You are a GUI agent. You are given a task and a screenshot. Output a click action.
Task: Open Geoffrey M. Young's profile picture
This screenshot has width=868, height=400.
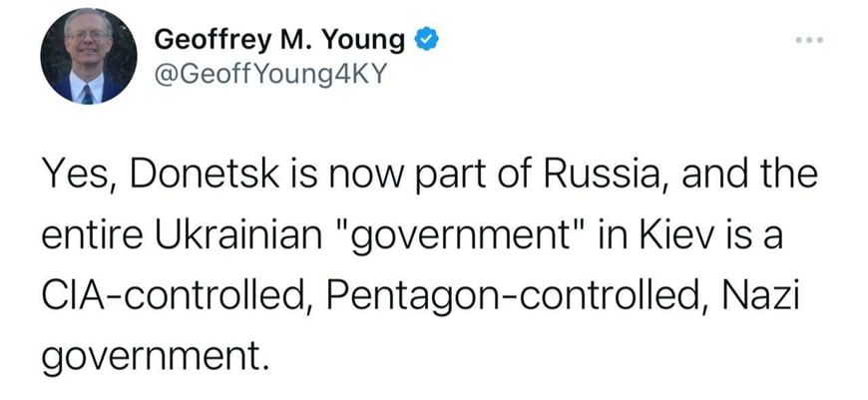(x=88, y=58)
